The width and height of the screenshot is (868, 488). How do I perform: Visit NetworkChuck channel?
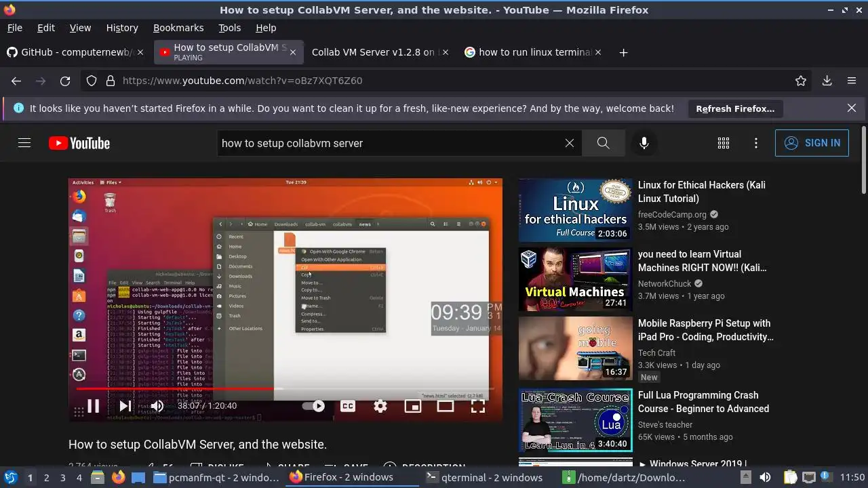click(x=665, y=283)
